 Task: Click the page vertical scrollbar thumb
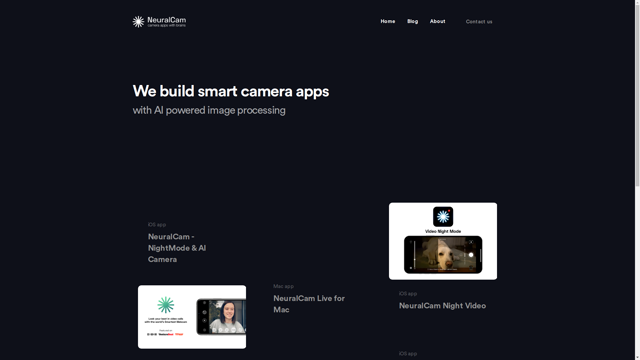637,96
